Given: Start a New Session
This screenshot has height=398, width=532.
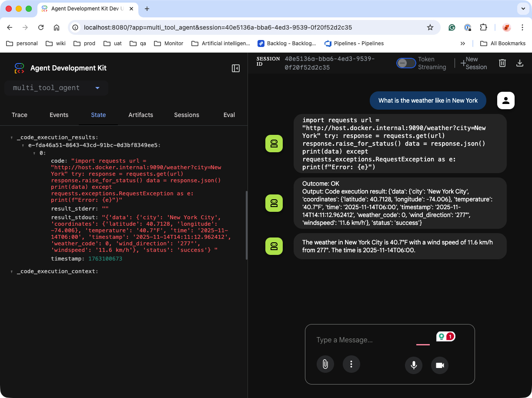Looking at the screenshot, I should [473, 63].
